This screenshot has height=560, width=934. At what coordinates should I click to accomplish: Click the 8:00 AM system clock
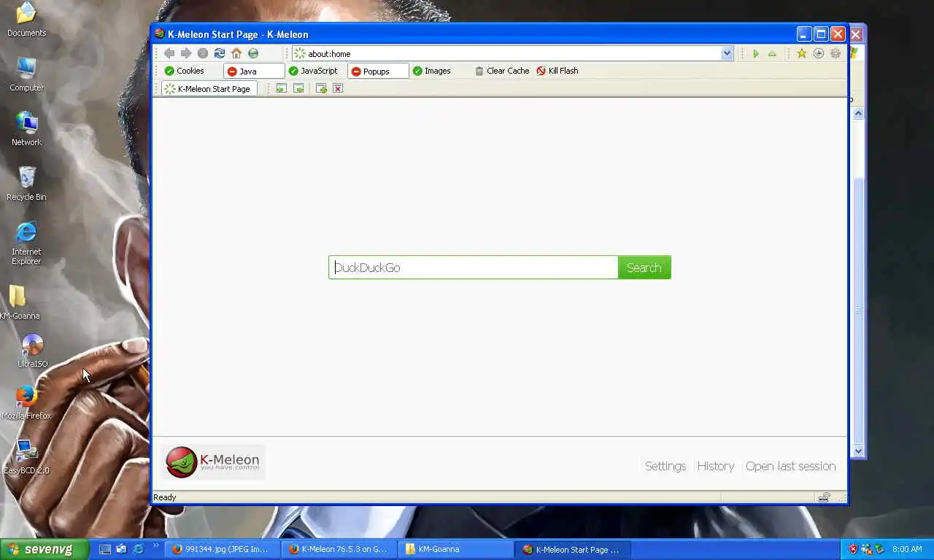coord(907,549)
